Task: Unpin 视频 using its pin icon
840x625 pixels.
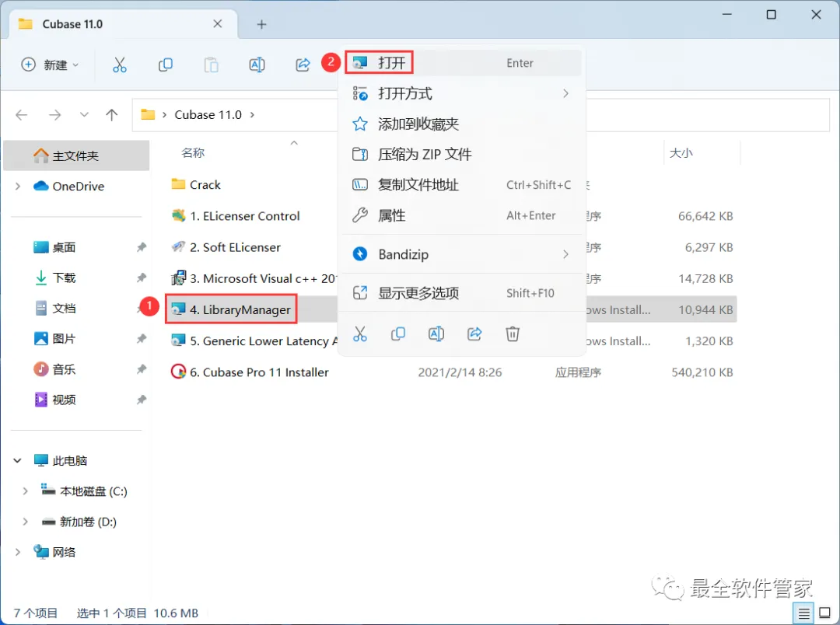Action: click(141, 400)
